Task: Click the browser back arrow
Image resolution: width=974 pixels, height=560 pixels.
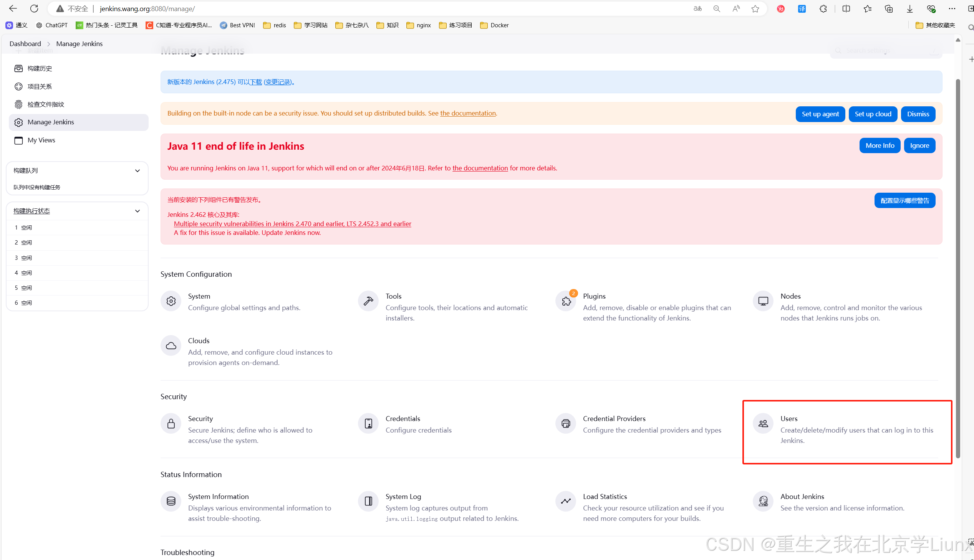Action: point(13,8)
